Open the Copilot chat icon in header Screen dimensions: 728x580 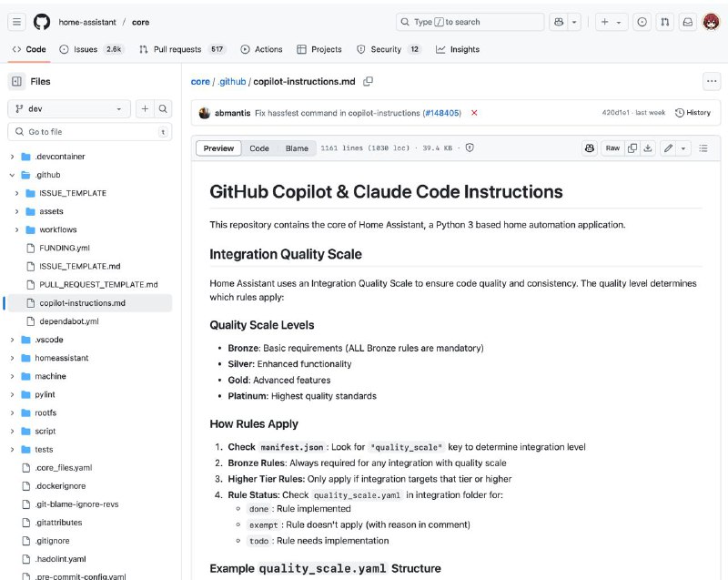559,22
